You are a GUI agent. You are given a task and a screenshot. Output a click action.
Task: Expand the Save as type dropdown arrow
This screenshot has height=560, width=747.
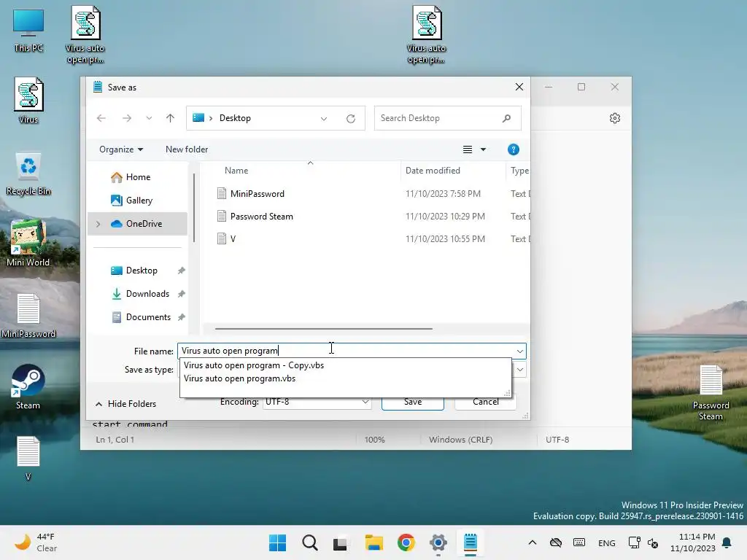coord(519,370)
